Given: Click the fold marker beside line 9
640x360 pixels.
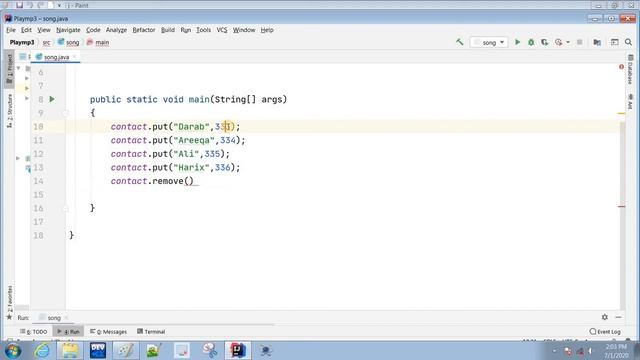Looking at the screenshot, I should [x=66, y=113].
